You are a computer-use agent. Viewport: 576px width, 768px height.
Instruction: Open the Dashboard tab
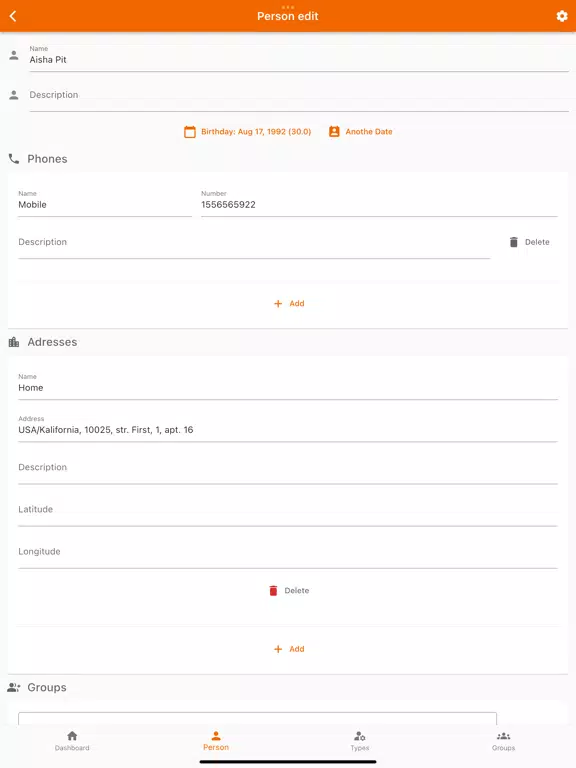tap(72, 741)
